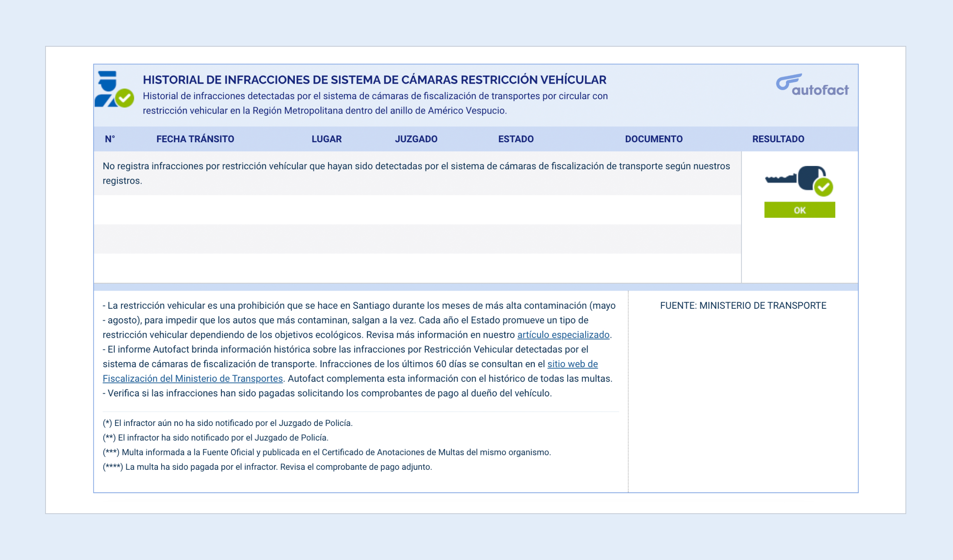953x560 pixels.
Task: Select the FUENTE: MINISTERIO DE TRANSPORTE label
Action: point(743,305)
